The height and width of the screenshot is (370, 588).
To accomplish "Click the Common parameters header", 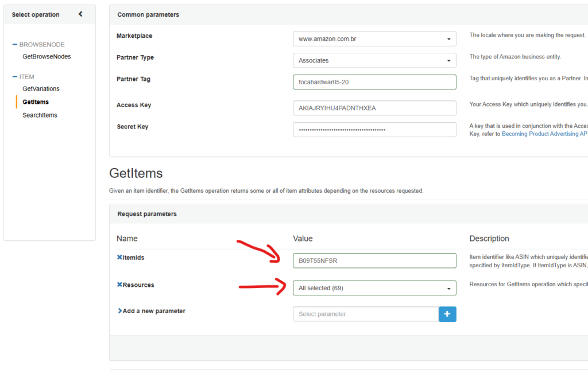I will point(148,14).
